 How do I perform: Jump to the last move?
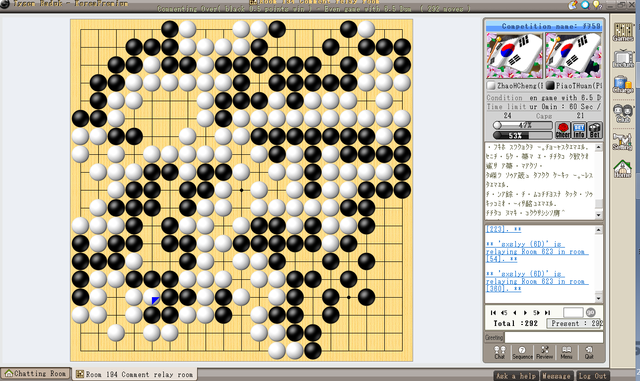[547, 312]
